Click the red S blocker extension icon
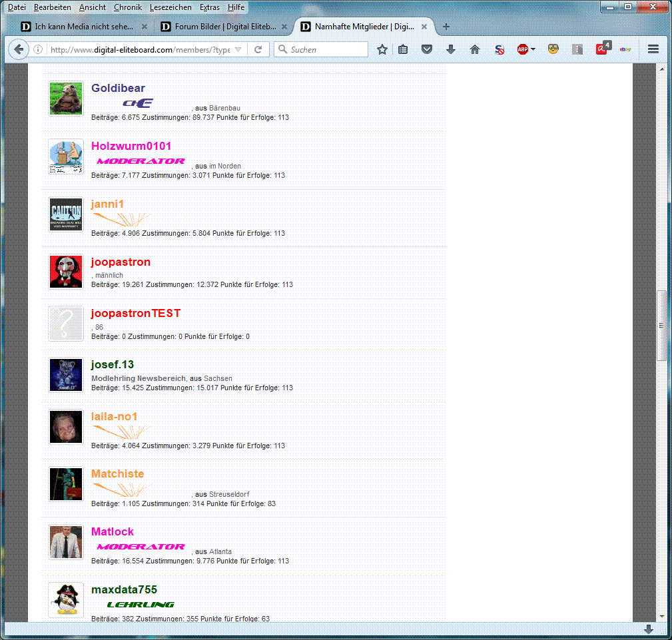The height and width of the screenshot is (640, 672). [500, 50]
